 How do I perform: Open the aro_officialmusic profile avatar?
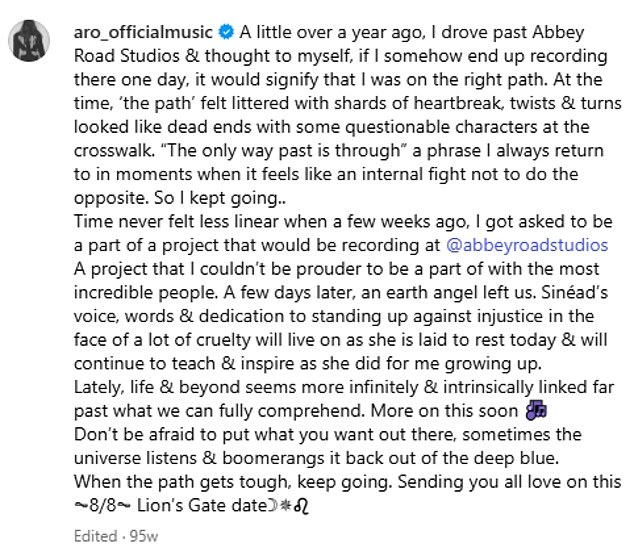click(29, 40)
